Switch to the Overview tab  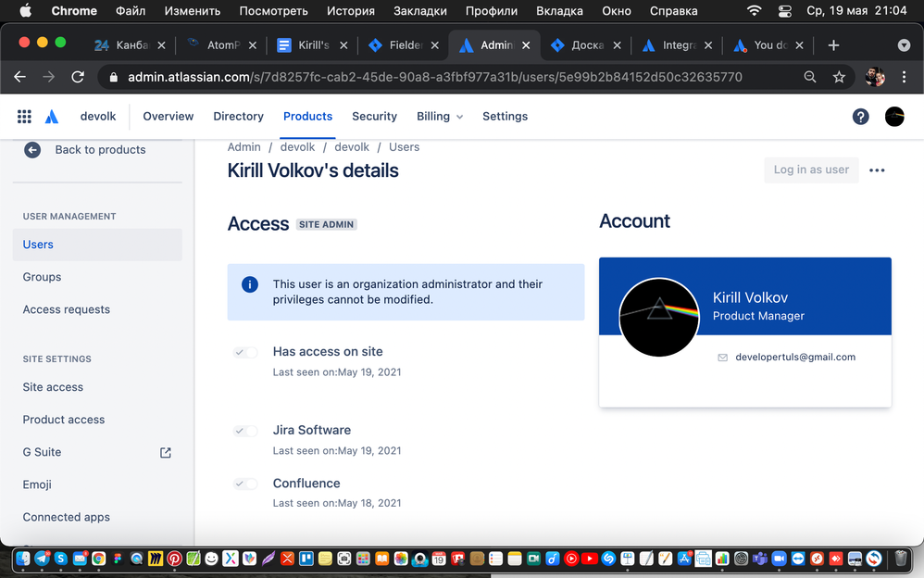(x=168, y=116)
